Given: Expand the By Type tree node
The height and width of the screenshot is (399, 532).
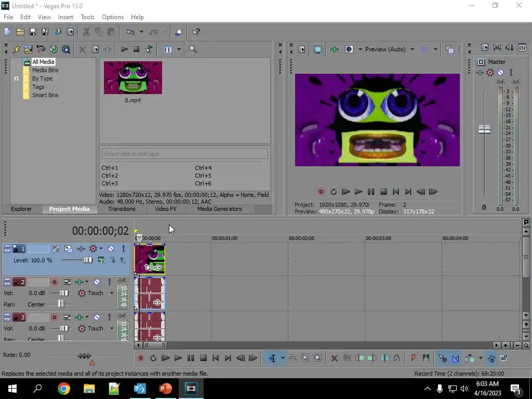Looking at the screenshot, I should click(16, 78).
